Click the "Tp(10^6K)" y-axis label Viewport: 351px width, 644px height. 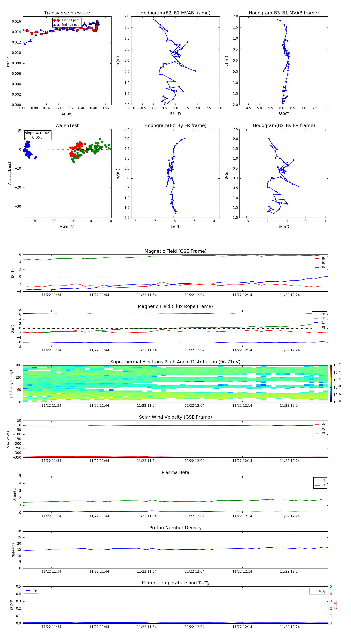click(11, 605)
